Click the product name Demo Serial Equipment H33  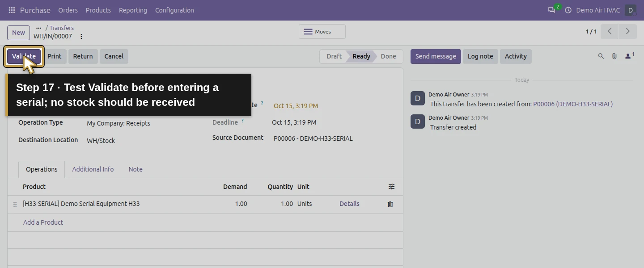(x=81, y=204)
